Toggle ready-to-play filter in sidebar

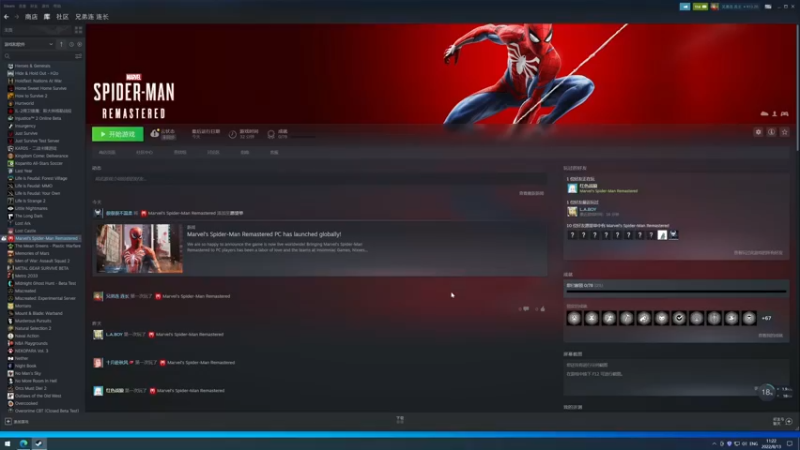click(x=79, y=44)
